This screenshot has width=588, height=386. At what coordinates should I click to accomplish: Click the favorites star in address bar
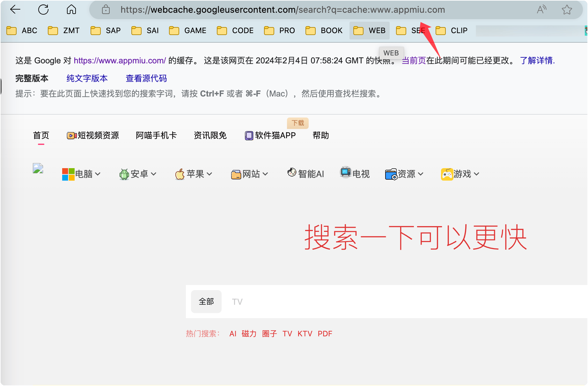[567, 10]
